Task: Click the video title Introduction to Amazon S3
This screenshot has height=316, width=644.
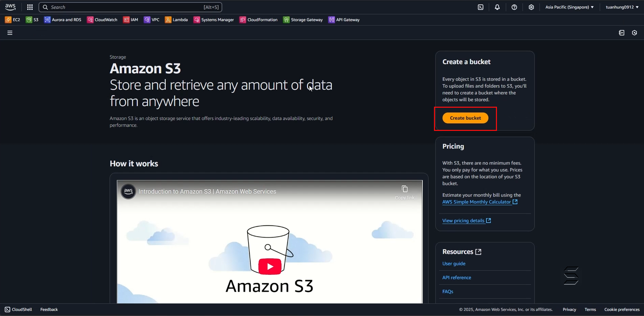Action: tap(207, 192)
